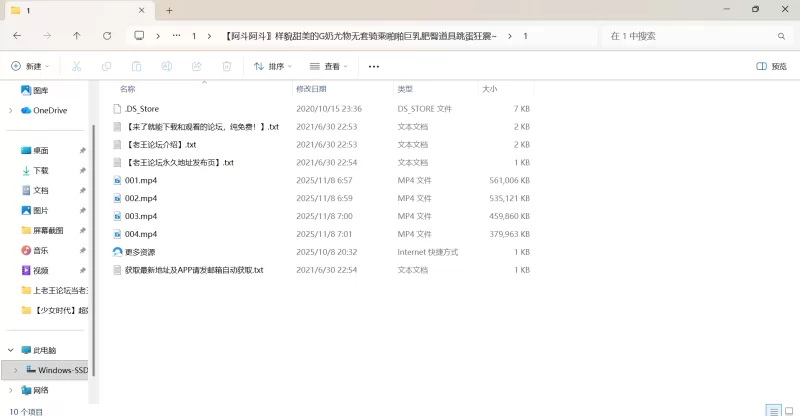Open the 排序 sort dropdown
This screenshot has width=800, height=416.
273,67
